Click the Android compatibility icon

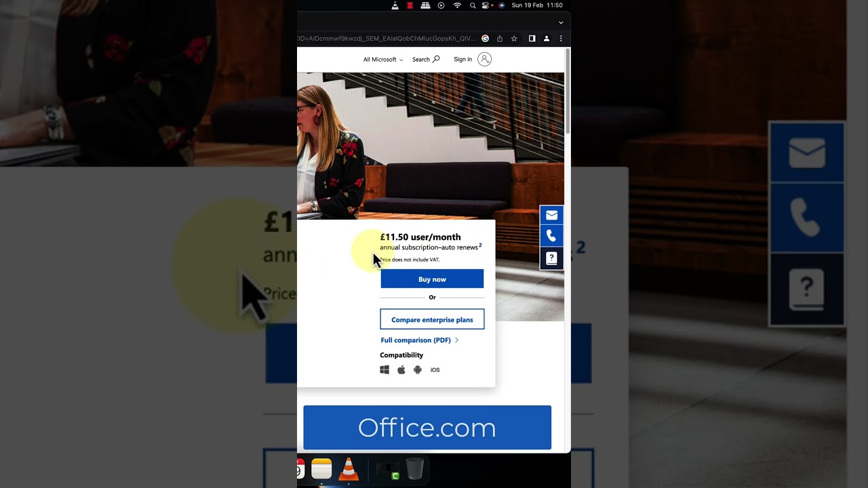click(418, 370)
